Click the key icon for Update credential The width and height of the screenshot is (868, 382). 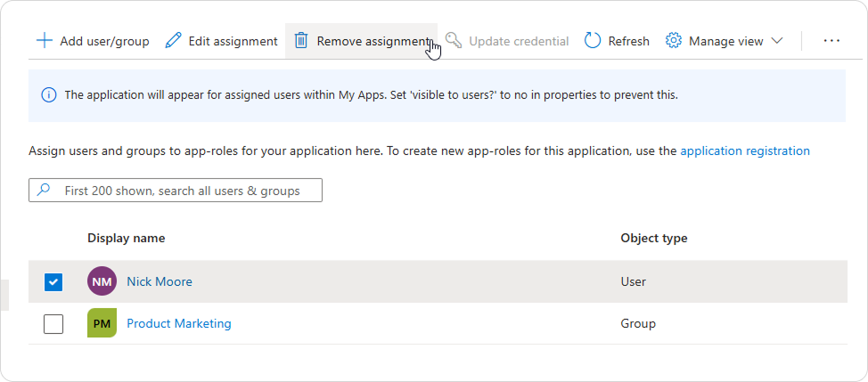[x=454, y=41]
